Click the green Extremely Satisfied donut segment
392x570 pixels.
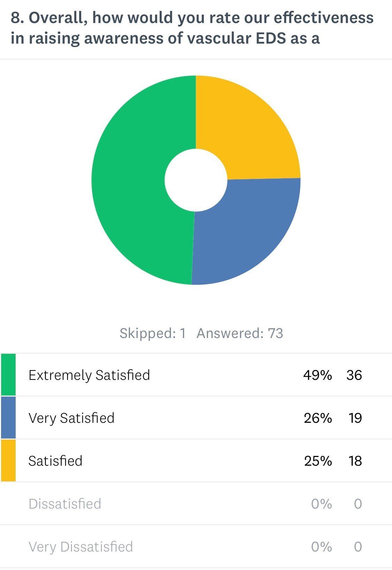click(129, 181)
